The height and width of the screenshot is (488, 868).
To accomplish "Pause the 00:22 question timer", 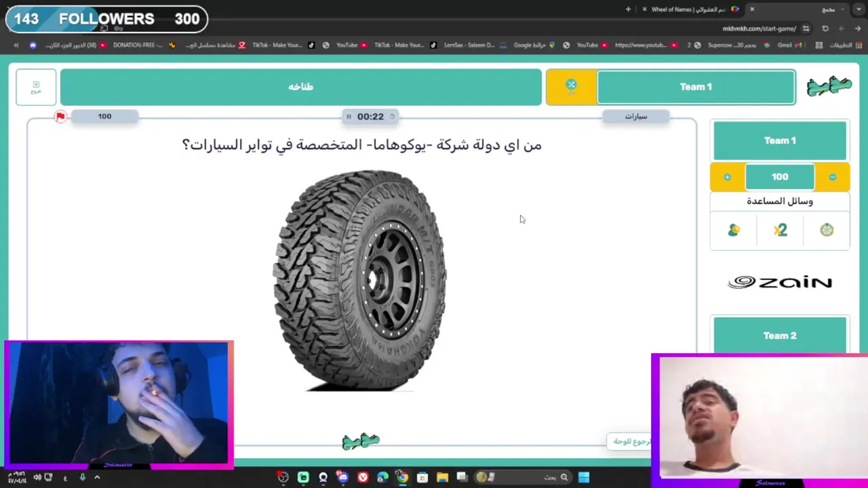I will (349, 117).
